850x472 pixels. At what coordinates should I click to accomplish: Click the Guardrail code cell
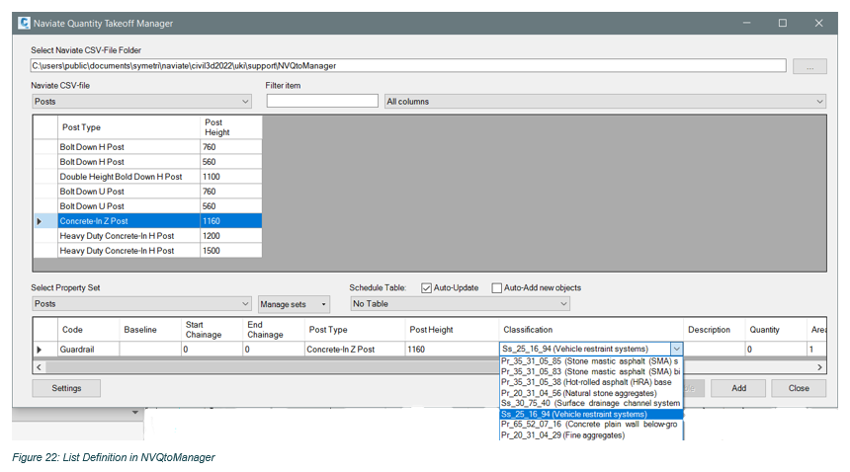pos(88,350)
